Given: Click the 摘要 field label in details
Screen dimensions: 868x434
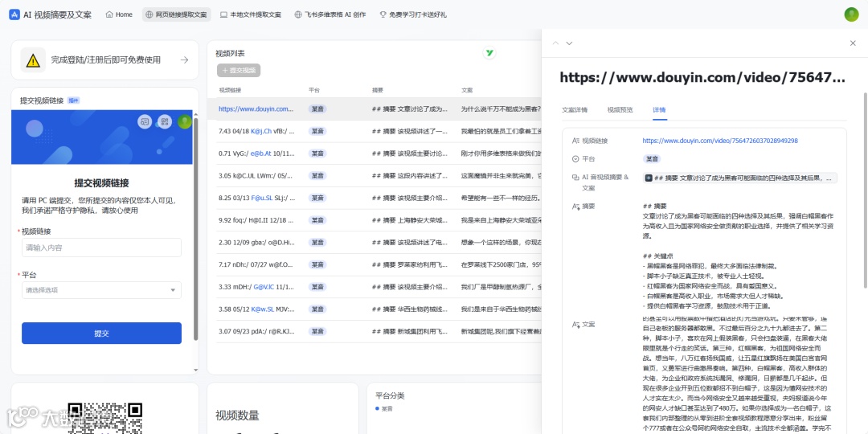Looking at the screenshot, I should (588, 206).
